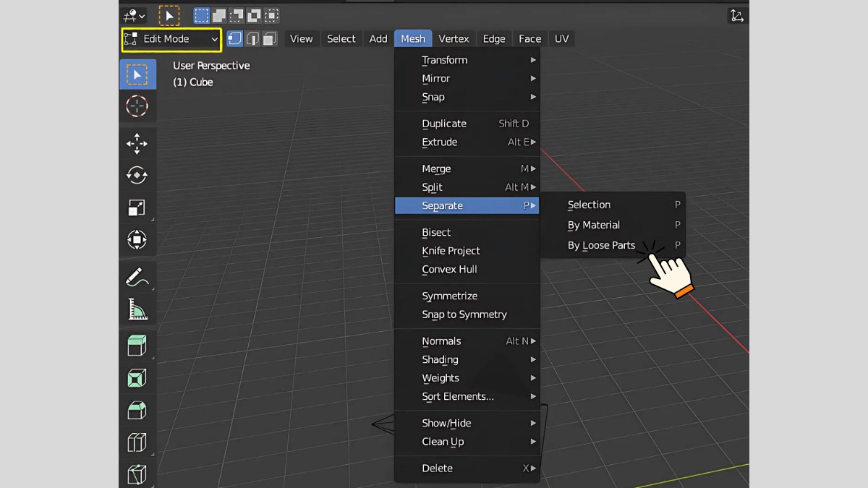
Task: Switch to Subtract selection mode button
Action: click(237, 15)
